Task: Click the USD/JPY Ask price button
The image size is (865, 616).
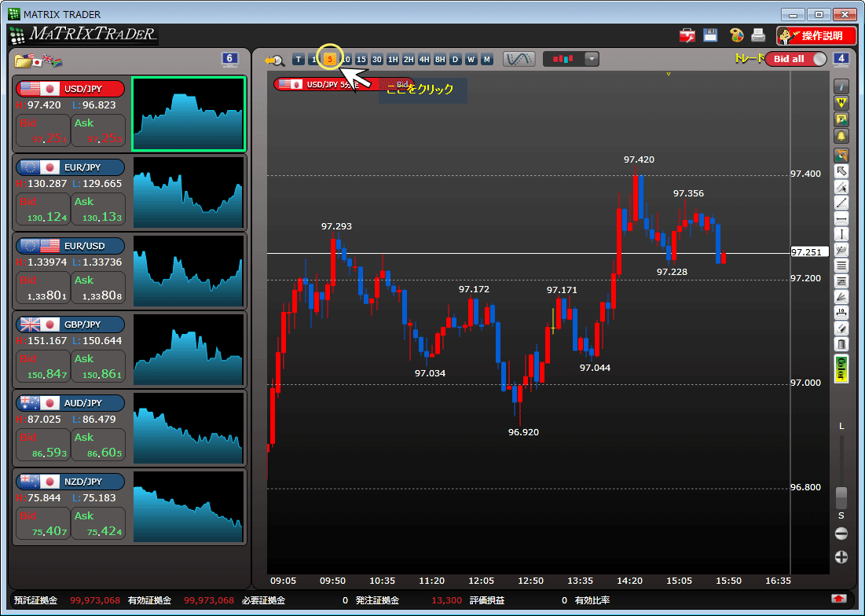Action: click(98, 130)
